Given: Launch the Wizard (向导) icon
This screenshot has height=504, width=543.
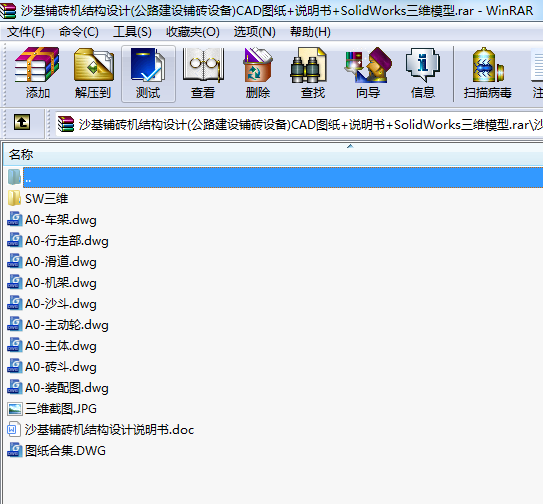Looking at the screenshot, I should coord(368,65).
